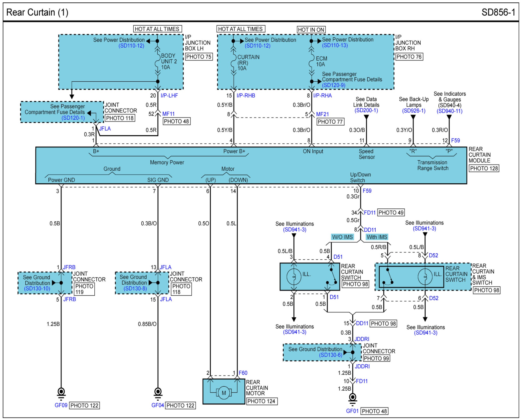Image resolution: width=521 pixels, height=420 pixels.
Task: Click the ILL. lamp in left curtain switch
Action: tap(294, 276)
